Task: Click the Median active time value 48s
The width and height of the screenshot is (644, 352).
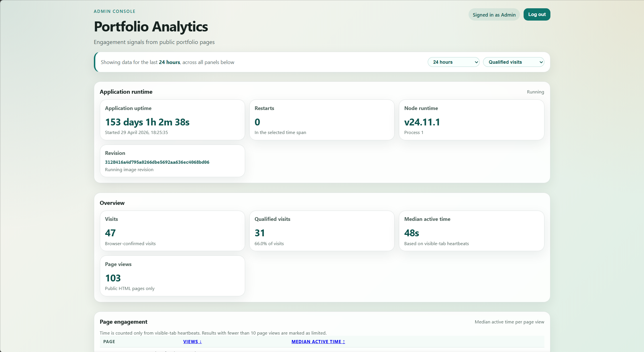Action: coord(411,233)
